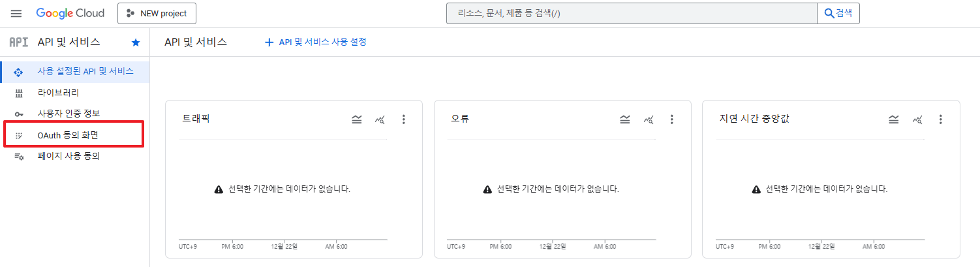Focus the resource search input field

(631, 13)
